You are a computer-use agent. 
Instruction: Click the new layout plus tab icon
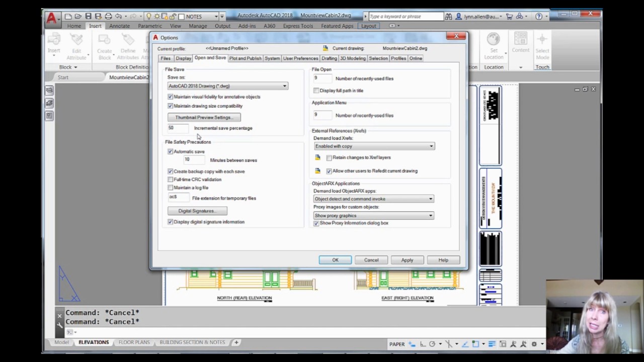pos(236,342)
